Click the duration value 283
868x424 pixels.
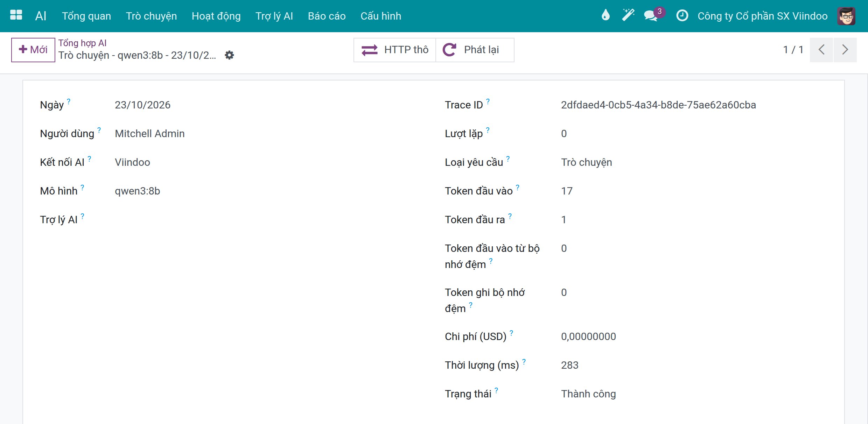[x=569, y=365]
